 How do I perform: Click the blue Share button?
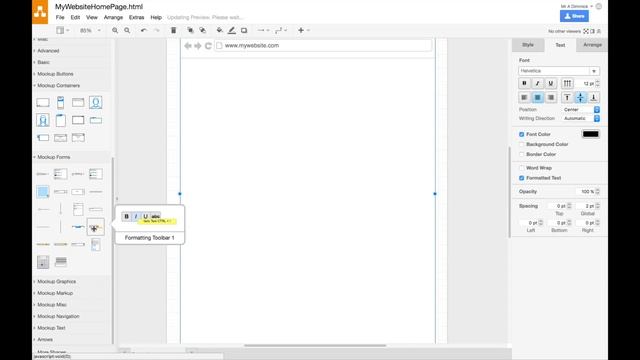point(574,16)
